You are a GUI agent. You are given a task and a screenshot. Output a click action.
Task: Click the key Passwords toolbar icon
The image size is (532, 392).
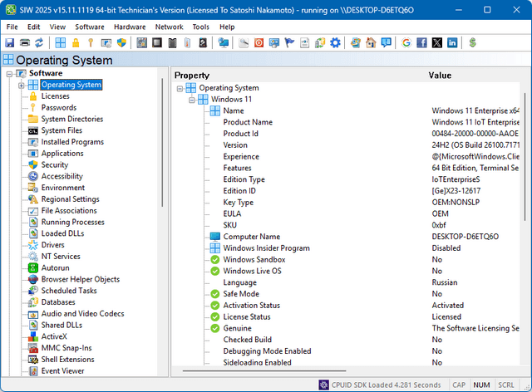[91, 42]
